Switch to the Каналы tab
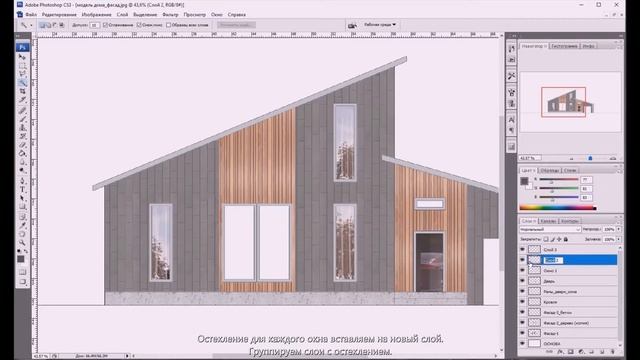Viewport: 640px width, 360px height. coord(548,221)
